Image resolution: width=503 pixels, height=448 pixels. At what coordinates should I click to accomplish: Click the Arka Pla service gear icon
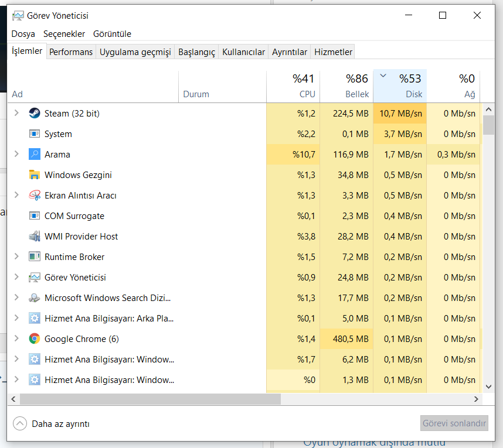35,318
